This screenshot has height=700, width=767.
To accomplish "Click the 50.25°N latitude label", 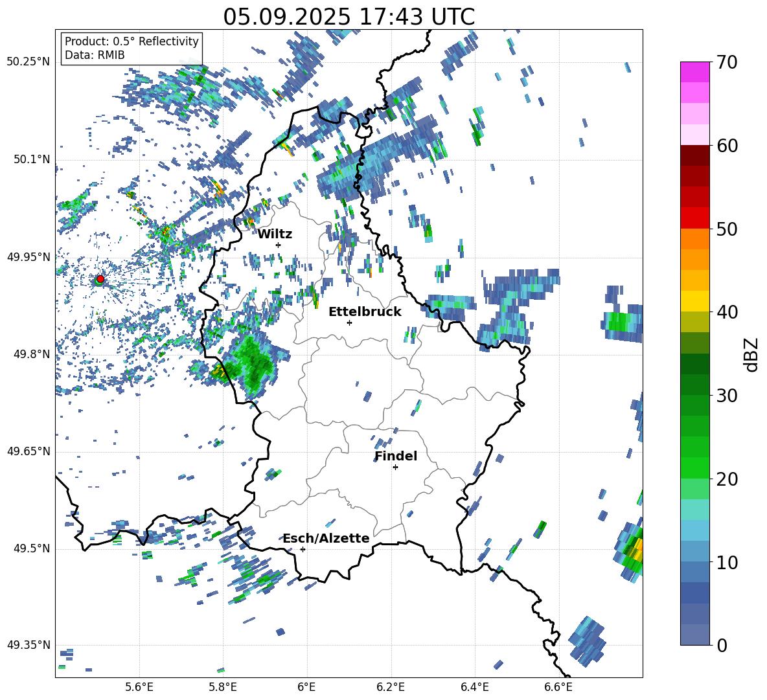I will pyautogui.click(x=29, y=62).
